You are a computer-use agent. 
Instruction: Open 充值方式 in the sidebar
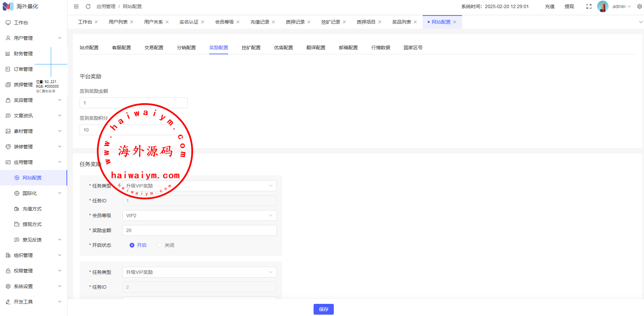pos(32,209)
